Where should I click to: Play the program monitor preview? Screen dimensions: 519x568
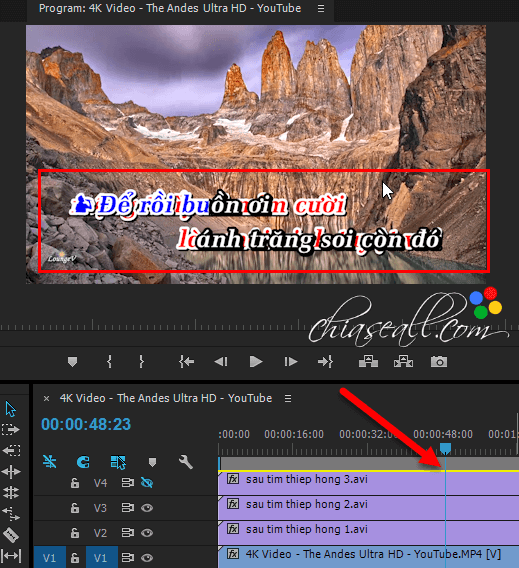click(x=256, y=362)
